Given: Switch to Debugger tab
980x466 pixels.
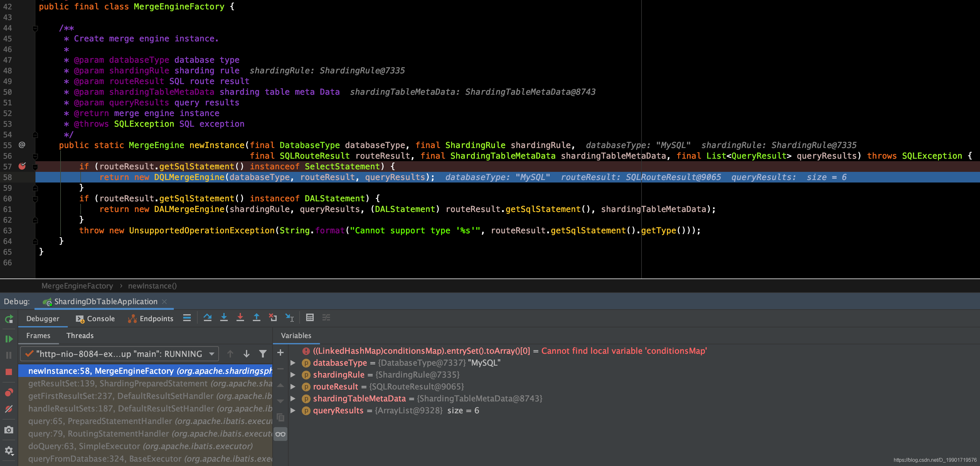Looking at the screenshot, I should (43, 319).
